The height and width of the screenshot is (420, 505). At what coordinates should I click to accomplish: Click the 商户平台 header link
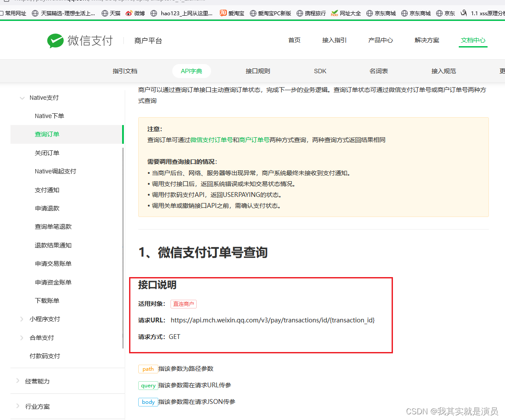[x=148, y=41]
